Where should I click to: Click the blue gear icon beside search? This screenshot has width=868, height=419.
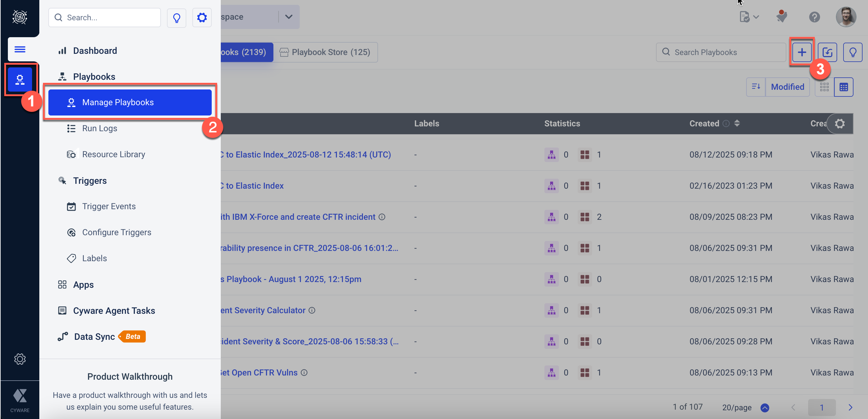[x=201, y=18]
